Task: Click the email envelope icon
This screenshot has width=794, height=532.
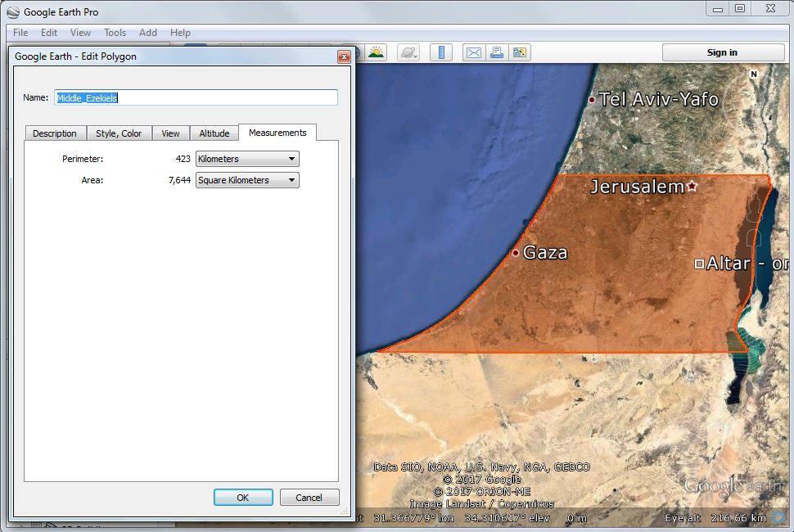Action: click(x=473, y=52)
